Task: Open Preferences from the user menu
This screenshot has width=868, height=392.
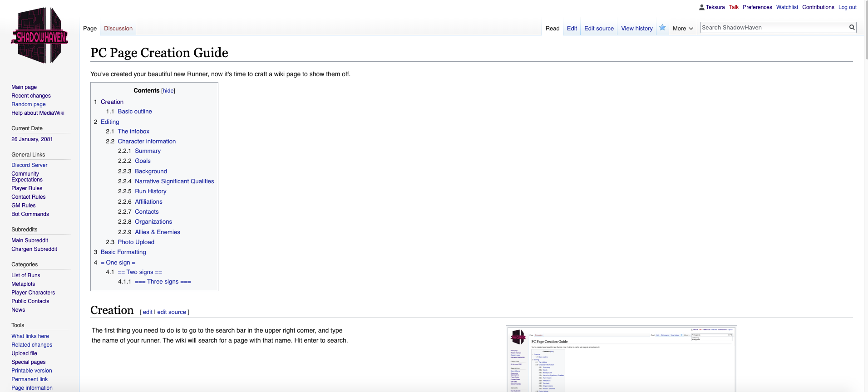Action: [757, 7]
